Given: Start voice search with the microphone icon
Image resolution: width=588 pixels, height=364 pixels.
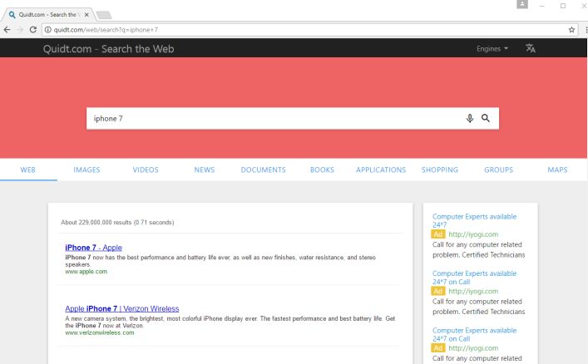Looking at the screenshot, I should click(470, 119).
